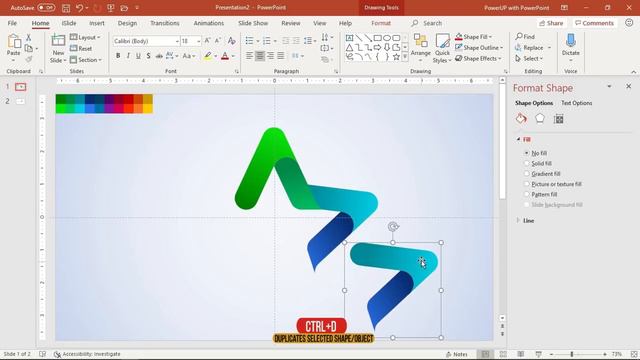Increase font size
The image size is (640, 360).
tap(207, 41)
